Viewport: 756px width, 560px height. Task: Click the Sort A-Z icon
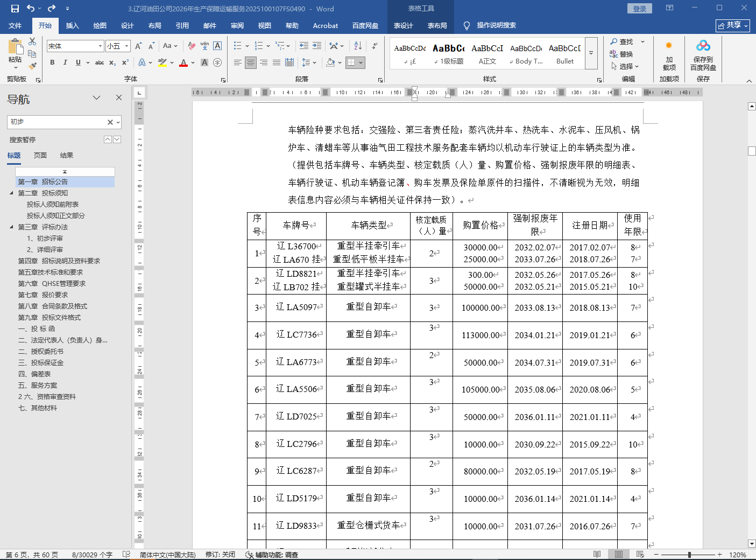tap(357, 46)
